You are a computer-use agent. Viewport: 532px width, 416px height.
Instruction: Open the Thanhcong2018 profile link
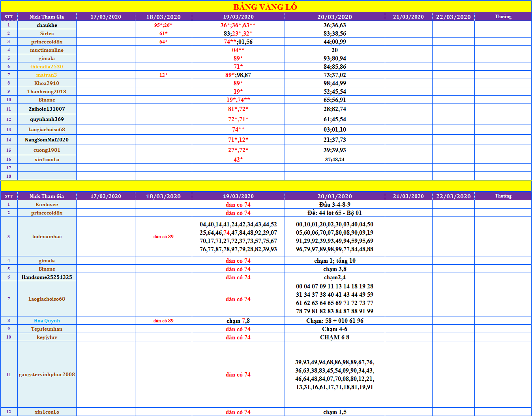(x=47, y=92)
